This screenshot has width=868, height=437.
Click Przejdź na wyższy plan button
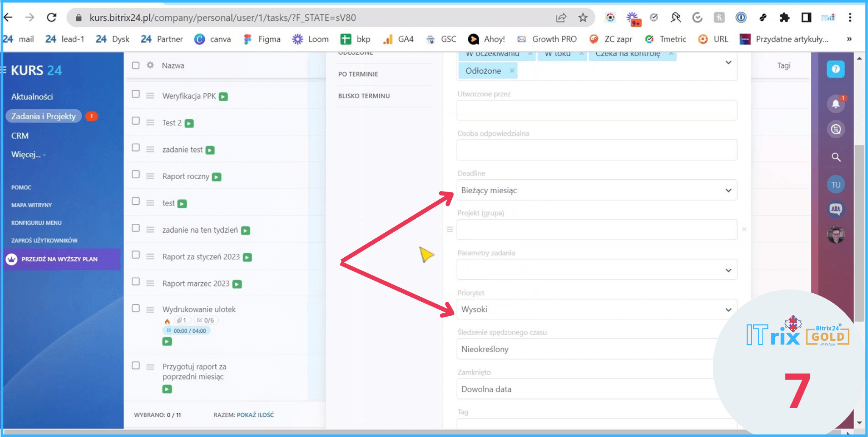59,259
